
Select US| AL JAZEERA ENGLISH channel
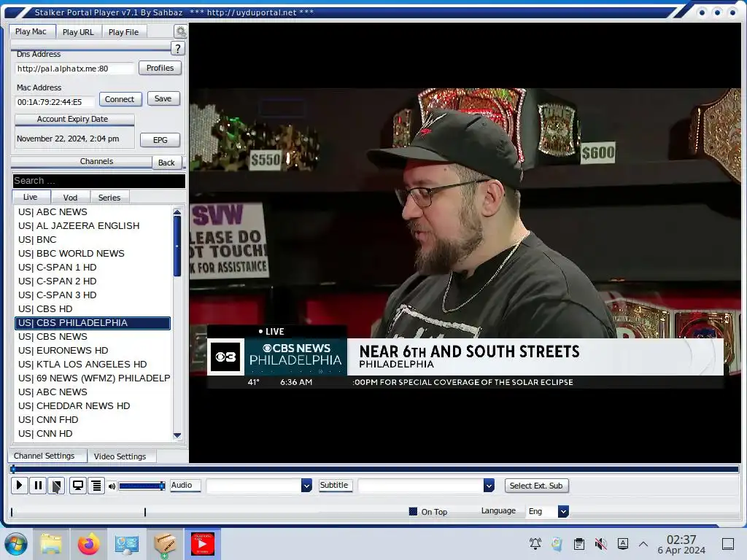93,226
